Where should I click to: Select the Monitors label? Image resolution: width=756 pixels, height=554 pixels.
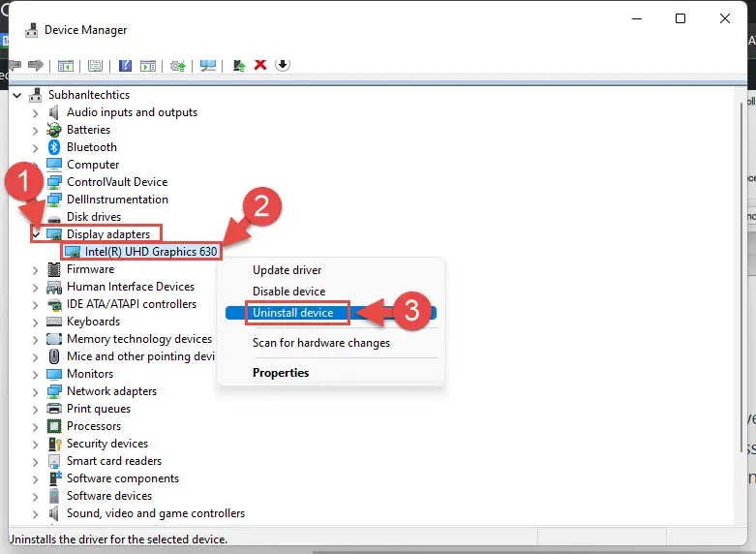[90, 374]
